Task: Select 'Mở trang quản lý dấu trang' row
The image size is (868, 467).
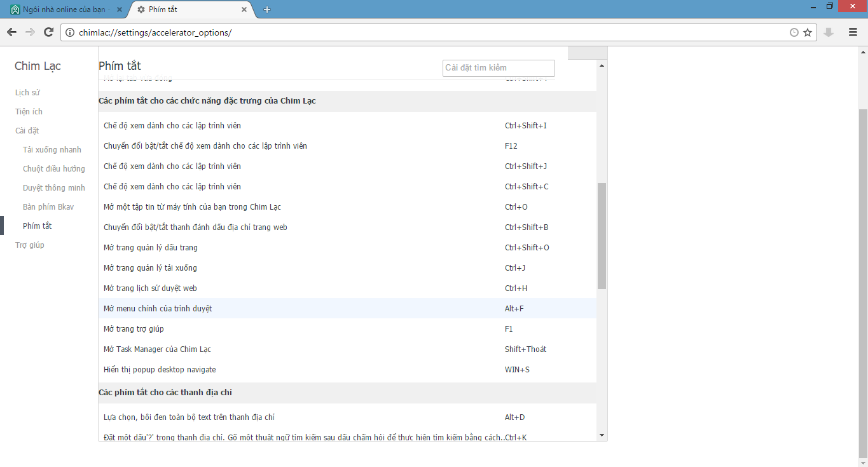Action: tap(347, 248)
